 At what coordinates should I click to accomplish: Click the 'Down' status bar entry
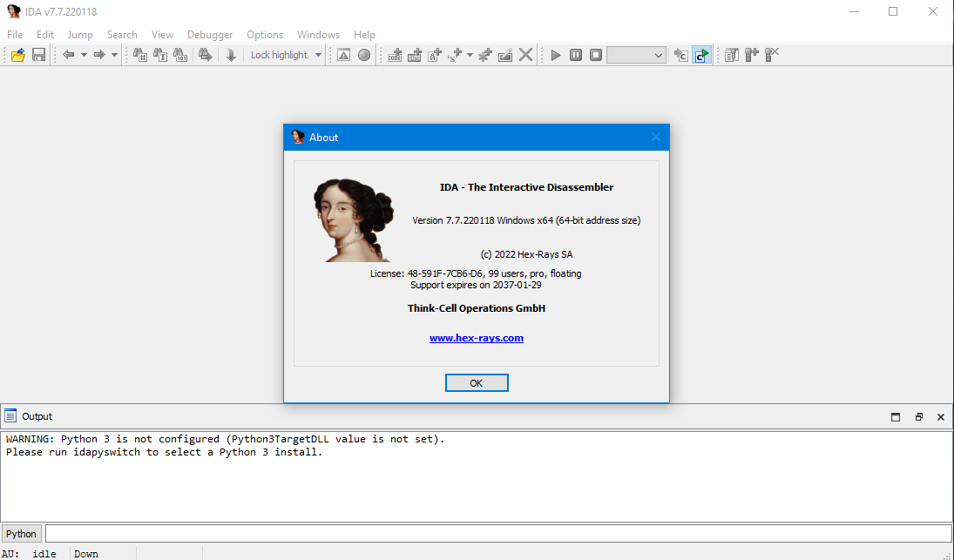tap(86, 554)
